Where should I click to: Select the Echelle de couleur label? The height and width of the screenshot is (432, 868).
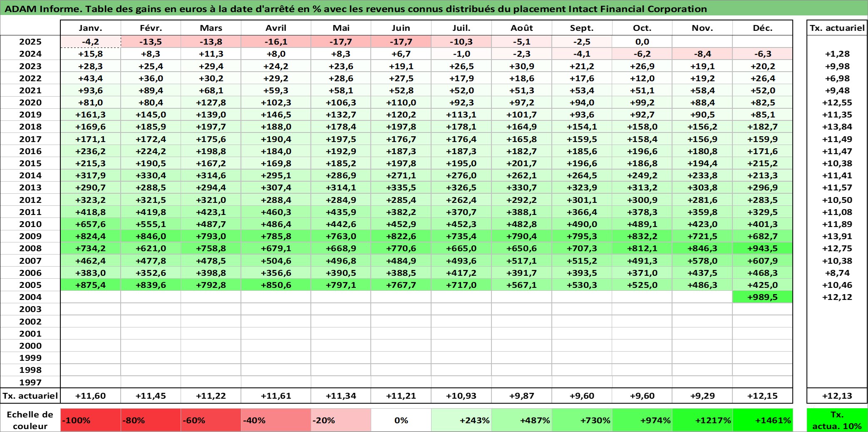pyautogui.click(x=30, y=420)
